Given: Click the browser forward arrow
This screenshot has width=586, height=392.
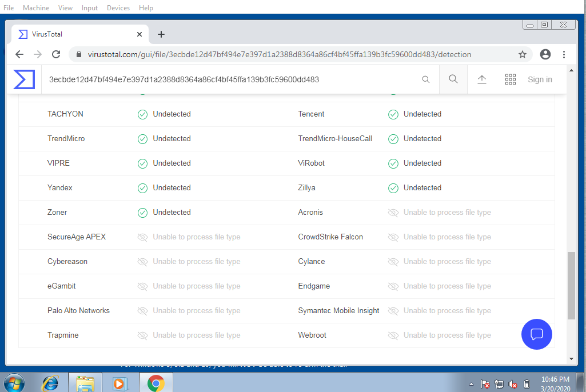Looking at the screenshot, I should [38, 54].
